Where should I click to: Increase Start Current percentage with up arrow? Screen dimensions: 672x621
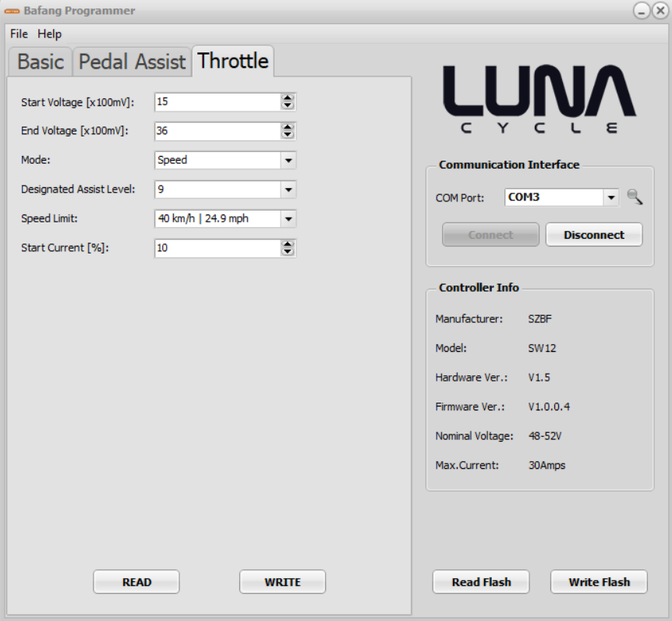(x=288, y=244)
